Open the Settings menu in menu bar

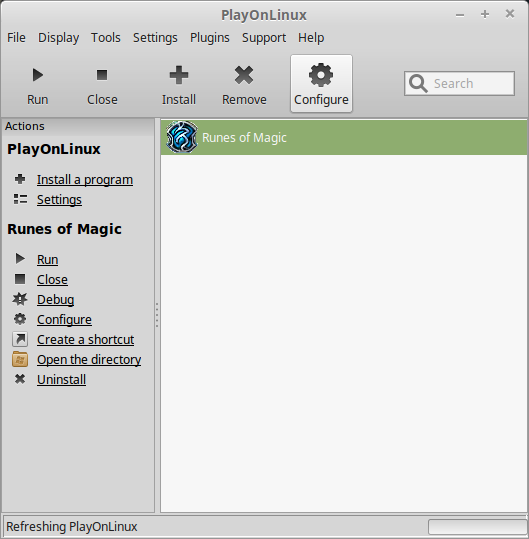[x=155, y=37]
